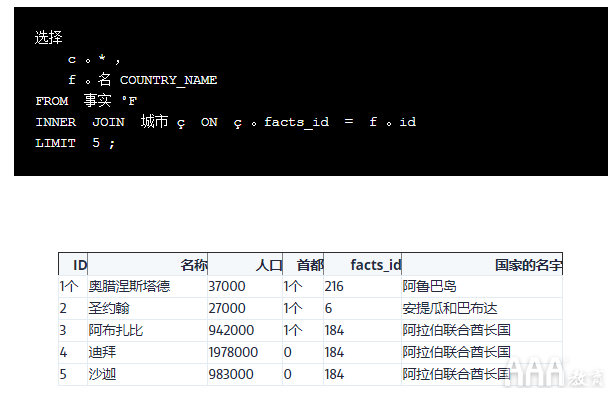Click population value 983000

[231, 374]
